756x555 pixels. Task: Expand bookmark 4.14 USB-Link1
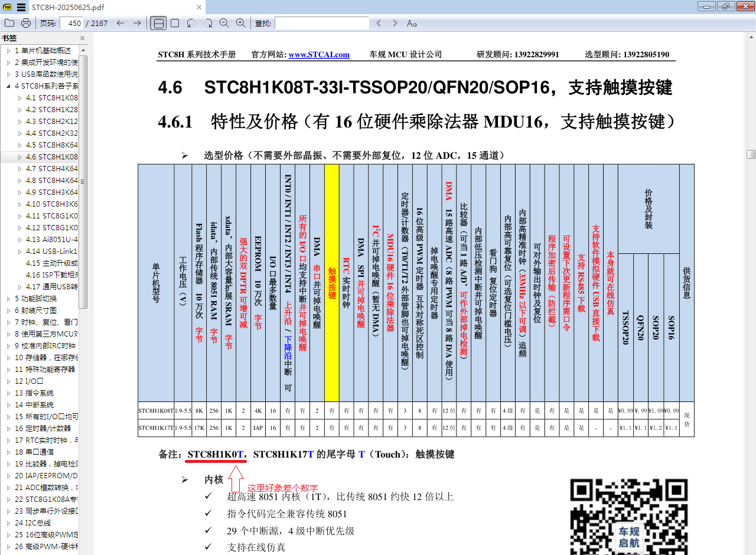[19, 252]
